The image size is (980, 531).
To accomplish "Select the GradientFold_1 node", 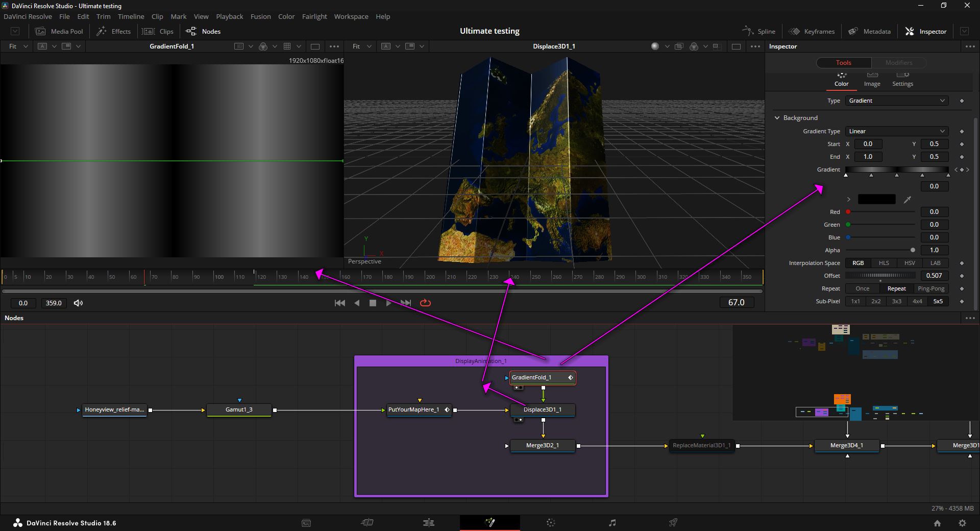I will 543,377.
